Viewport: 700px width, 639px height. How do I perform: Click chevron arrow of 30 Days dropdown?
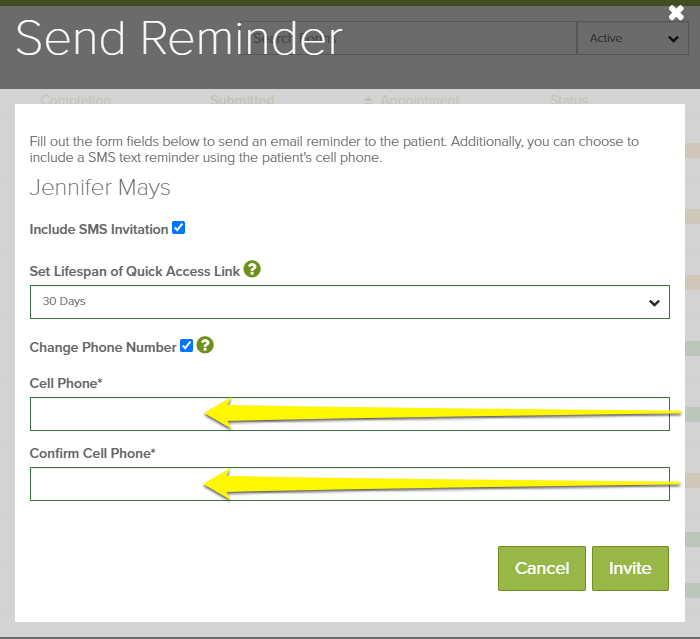[654, 302]
